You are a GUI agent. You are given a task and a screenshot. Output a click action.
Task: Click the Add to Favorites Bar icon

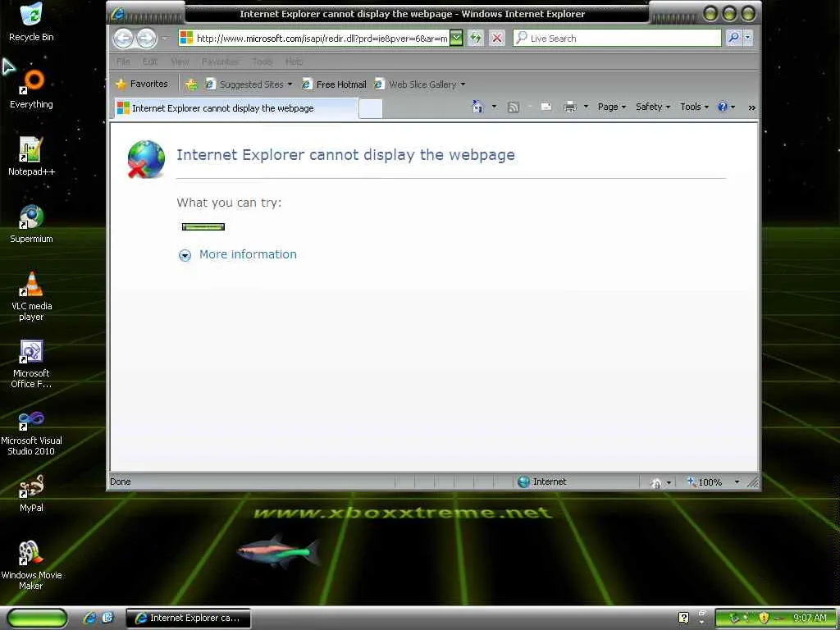tap(191, 84)
